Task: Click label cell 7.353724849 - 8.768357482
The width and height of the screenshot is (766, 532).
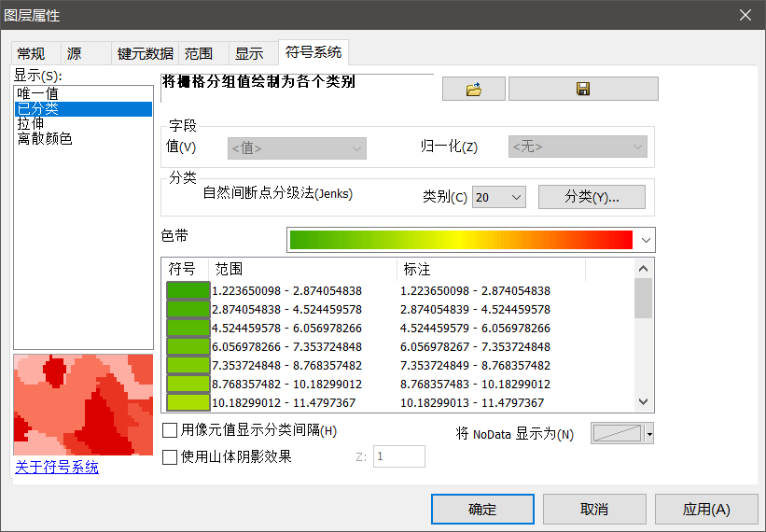Action: pyautogui.click(x=475, y=366)
